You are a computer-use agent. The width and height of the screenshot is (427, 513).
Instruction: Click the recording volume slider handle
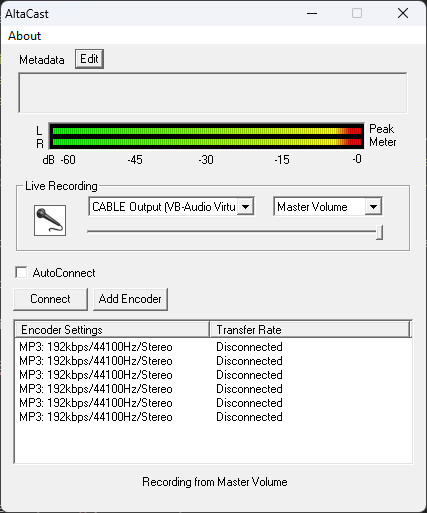tap(379, 232)
